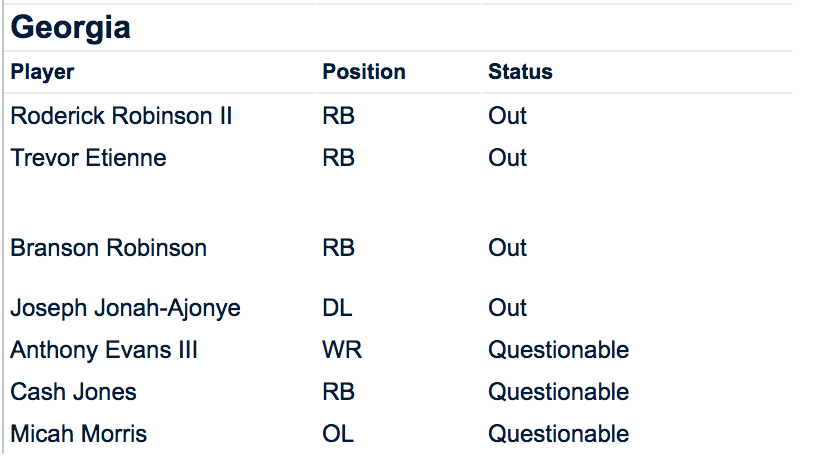Click Questionable status for Anthony Evans III
This screenshot has height=458, width=834.
[x=558, y=350]
